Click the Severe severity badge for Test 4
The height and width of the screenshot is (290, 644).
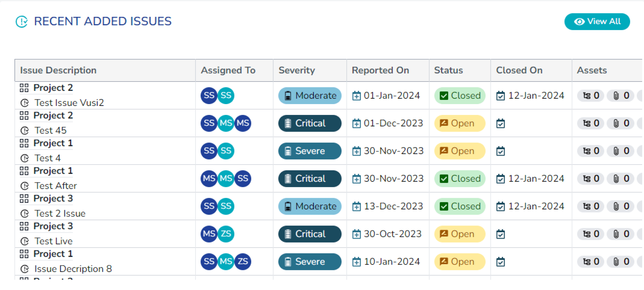coord(310,151)
